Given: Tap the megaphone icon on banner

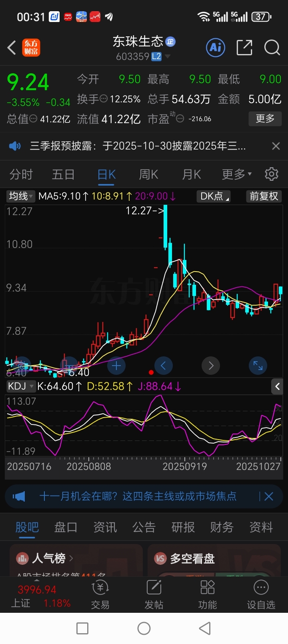Looking at the screenshot, I should click(x=19, y=496).
